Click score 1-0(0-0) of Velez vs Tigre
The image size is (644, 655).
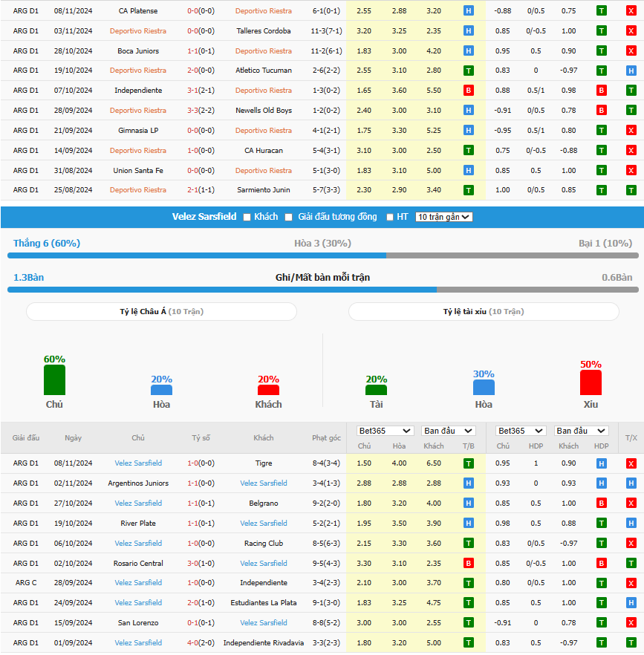coord(201,463)
